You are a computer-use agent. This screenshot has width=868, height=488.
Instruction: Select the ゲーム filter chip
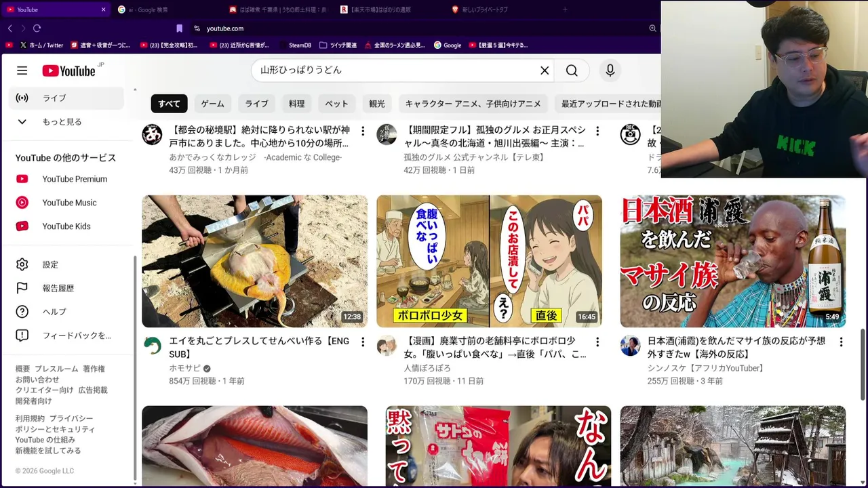(x=212, y=104)
